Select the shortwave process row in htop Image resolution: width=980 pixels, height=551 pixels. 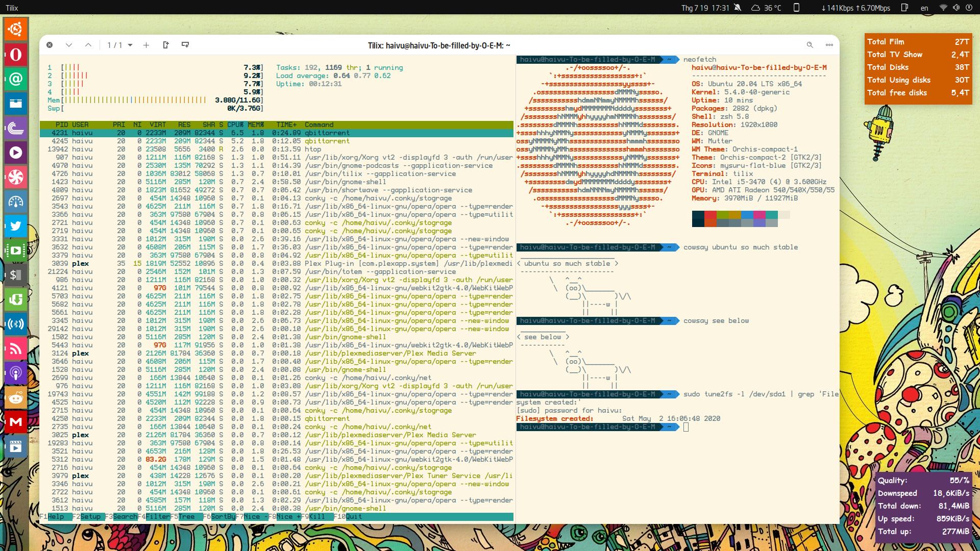click(x=277, y=190)
